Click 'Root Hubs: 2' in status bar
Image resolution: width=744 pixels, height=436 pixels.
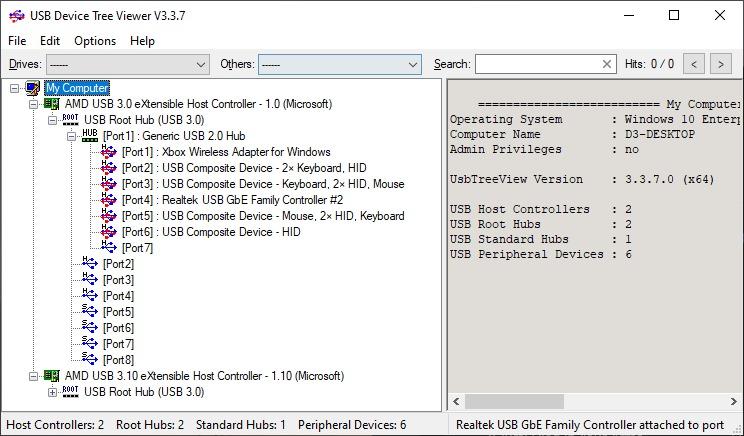pyautogui.click(x=150, y=425)
